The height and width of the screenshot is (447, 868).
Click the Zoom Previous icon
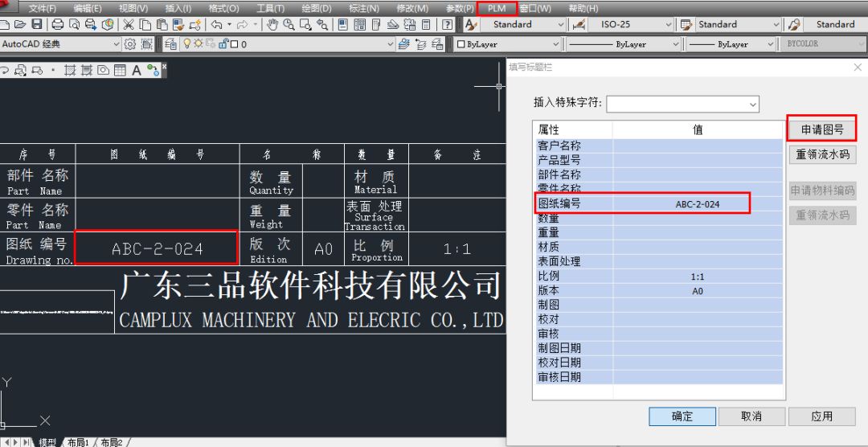coord(322,24)
